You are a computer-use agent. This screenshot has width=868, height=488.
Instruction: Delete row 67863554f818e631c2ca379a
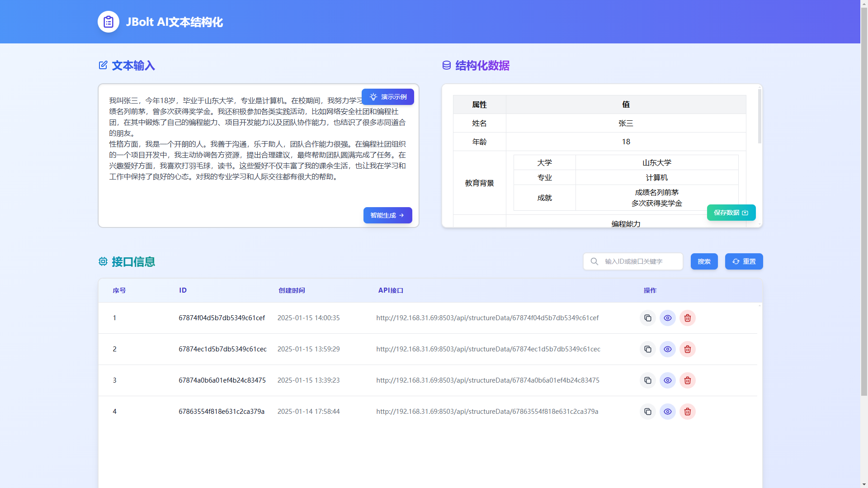(x=688, y=412)
